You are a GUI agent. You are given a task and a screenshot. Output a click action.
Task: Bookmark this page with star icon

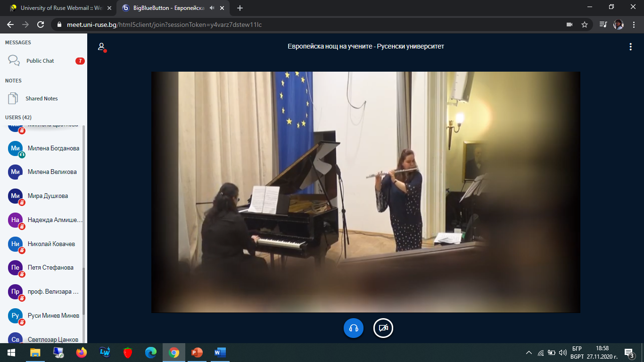(584, 25)
